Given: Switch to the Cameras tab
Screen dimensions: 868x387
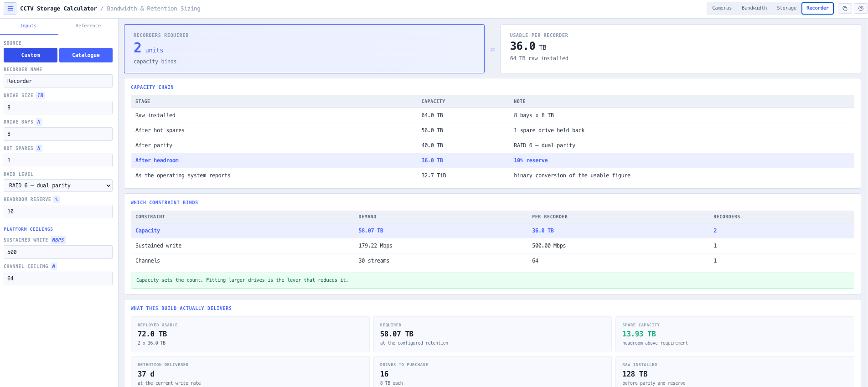Looking at the screenshot, I should click(x=722, y=8).
